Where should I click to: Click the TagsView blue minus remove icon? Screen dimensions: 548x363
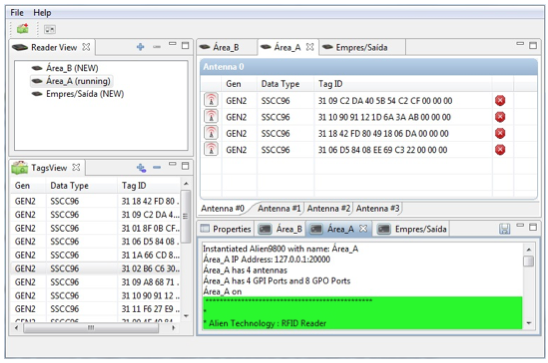157,168
